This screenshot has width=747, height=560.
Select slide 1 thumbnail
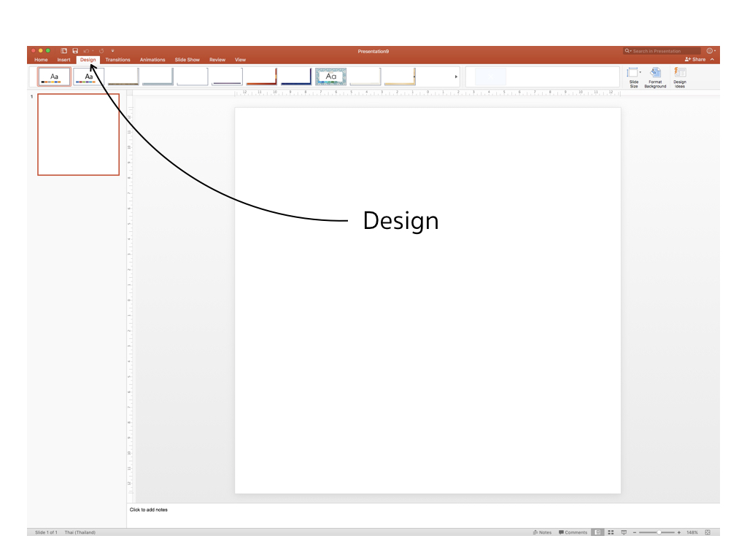pos(78,134)
